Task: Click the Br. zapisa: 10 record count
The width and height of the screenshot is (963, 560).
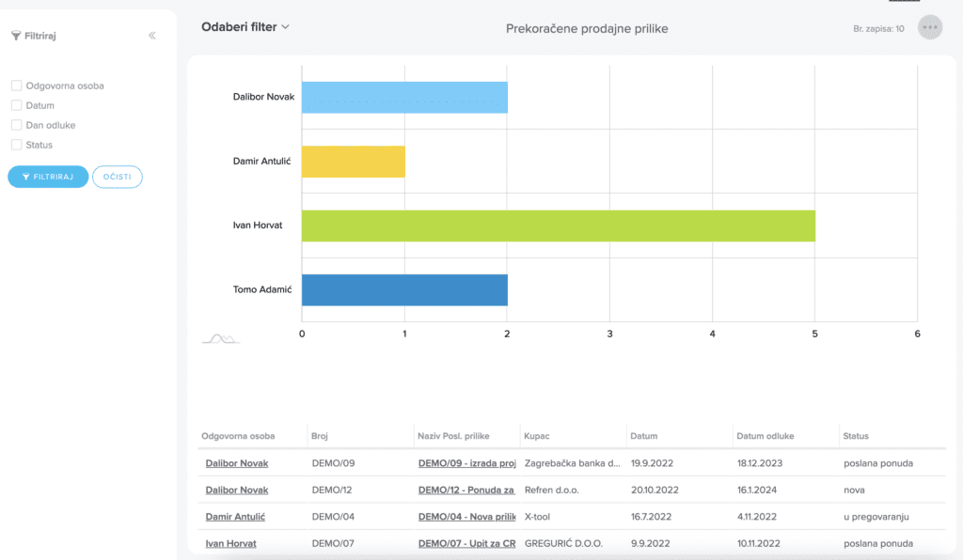Action: point(878,29)
